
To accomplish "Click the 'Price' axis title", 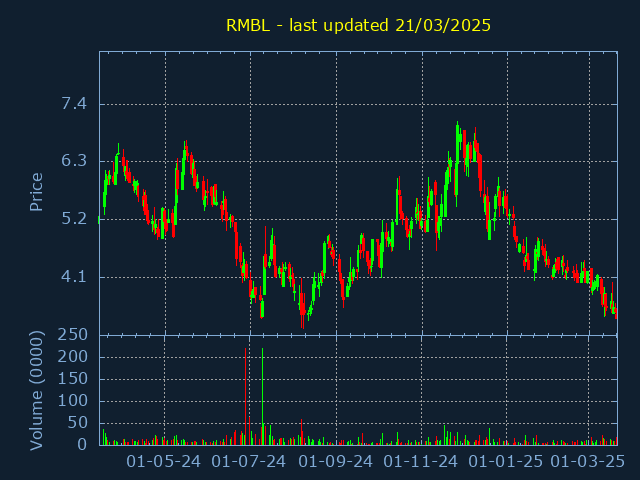I will coord(36,192).
